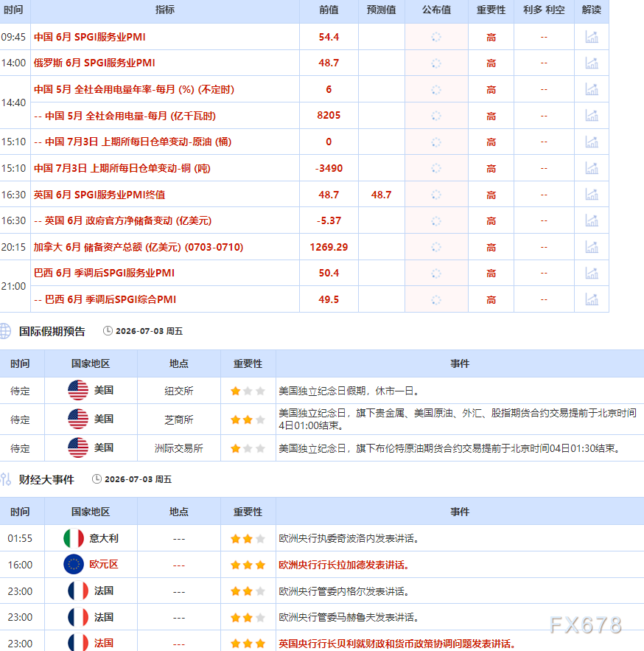The image size is (644, 651).
Task: Click previous value 8205
Action: point(329,116)
